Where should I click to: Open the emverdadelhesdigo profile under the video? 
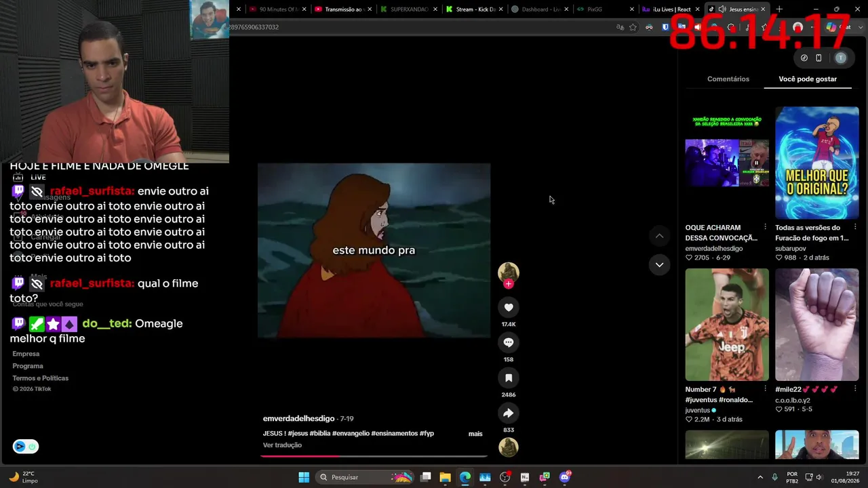[x=298, y=419]
